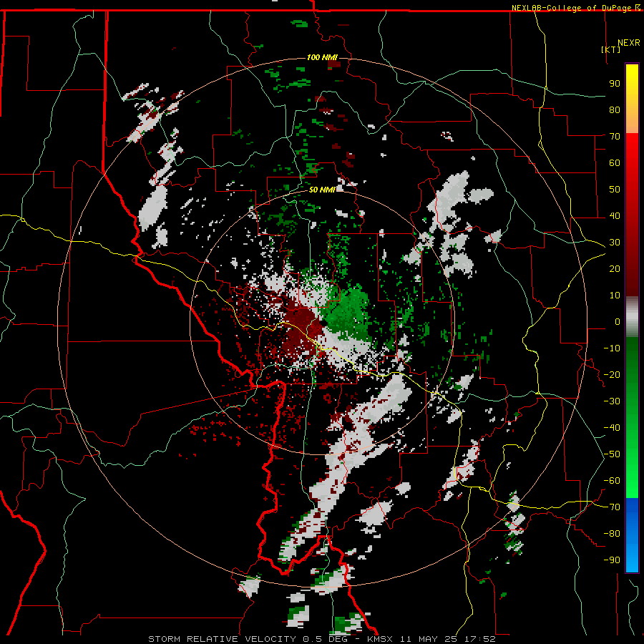Click the positive 80 scale value
The height and width of the screenshot is (644, 644).
pos(615,109)
